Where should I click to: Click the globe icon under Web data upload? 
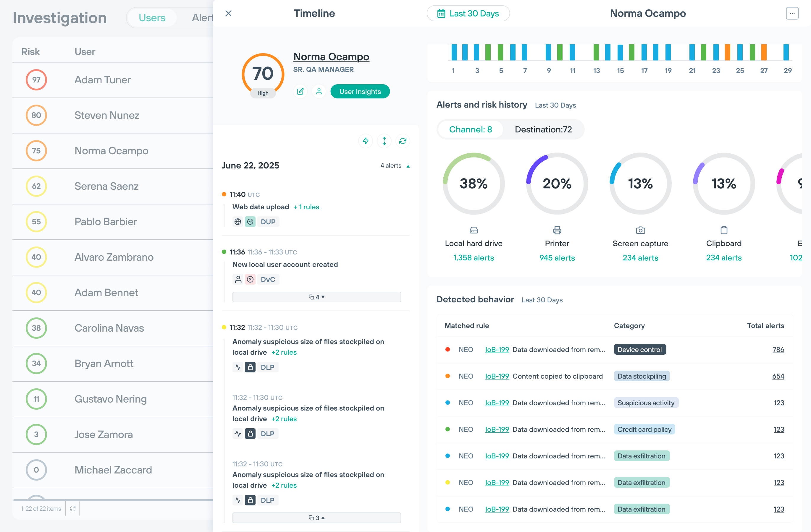(x=238, y=222)
